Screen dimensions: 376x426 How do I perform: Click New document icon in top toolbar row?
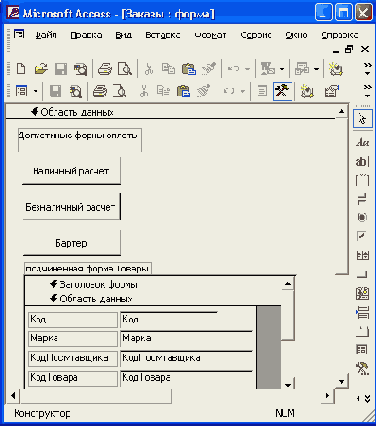click(x=21, y=69)
